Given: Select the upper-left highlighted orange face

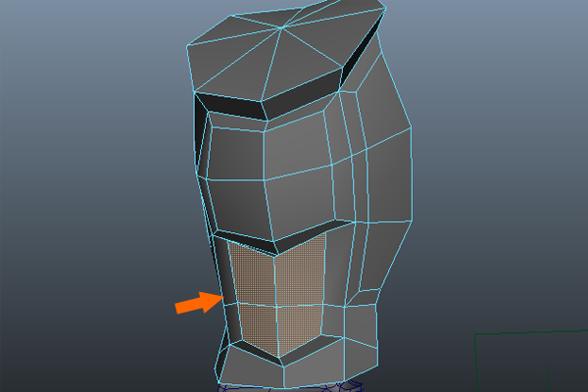Looking at the screenshot, I should [255, 275].
